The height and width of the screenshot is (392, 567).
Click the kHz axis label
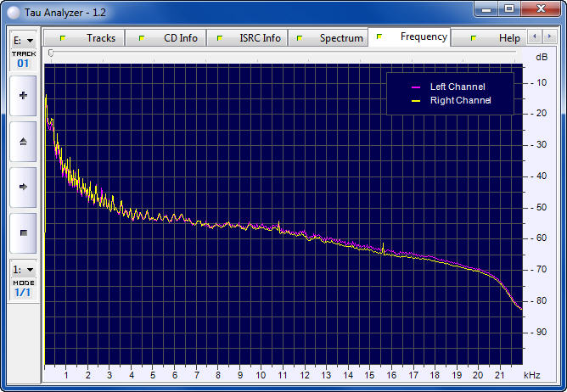coord(532,375)
